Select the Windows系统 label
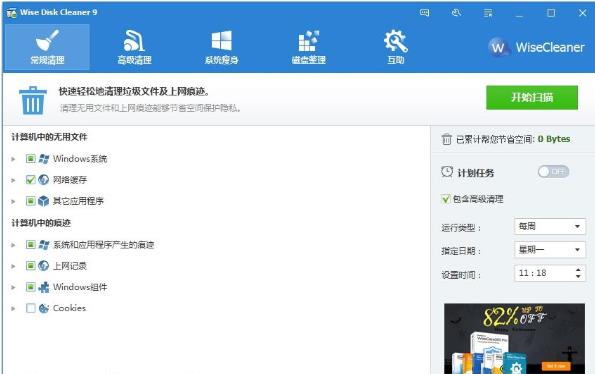This screenshot has width=595, height=374. point(80,159)
